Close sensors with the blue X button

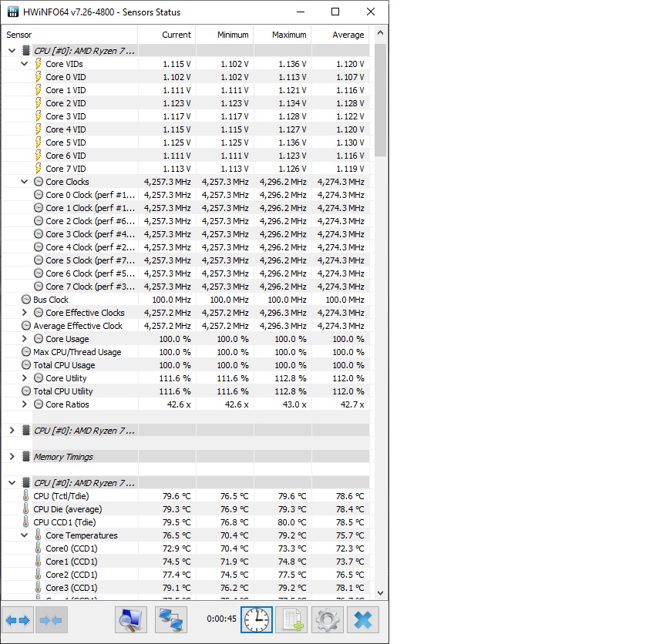363,620
